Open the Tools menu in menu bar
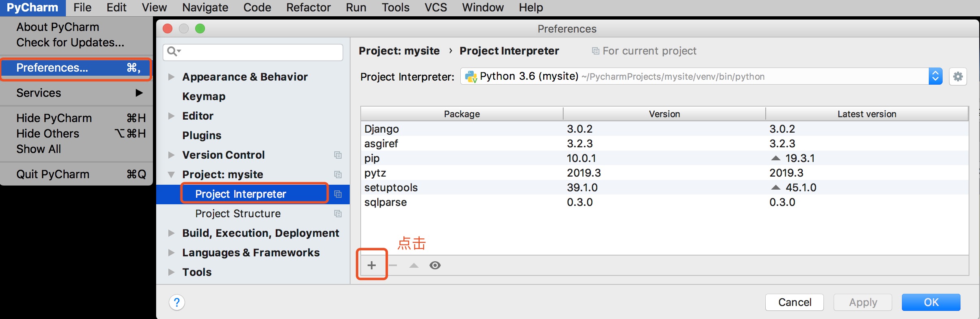 (x=395, y=8)
